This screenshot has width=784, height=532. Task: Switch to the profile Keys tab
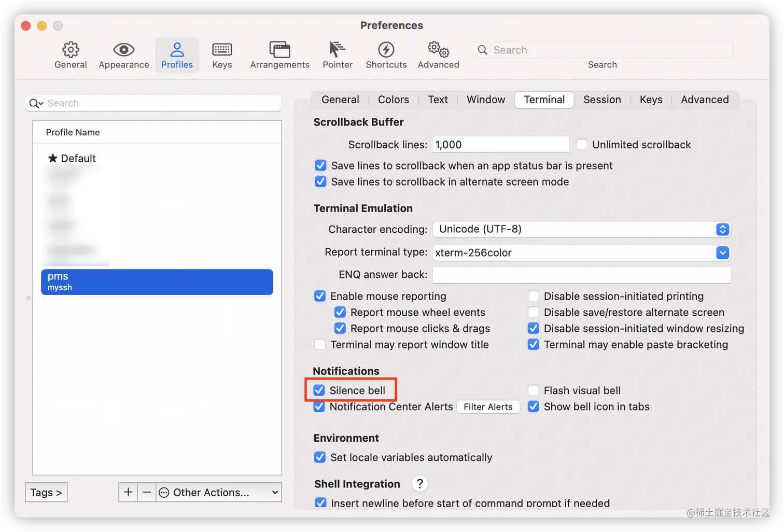[651, 100]
